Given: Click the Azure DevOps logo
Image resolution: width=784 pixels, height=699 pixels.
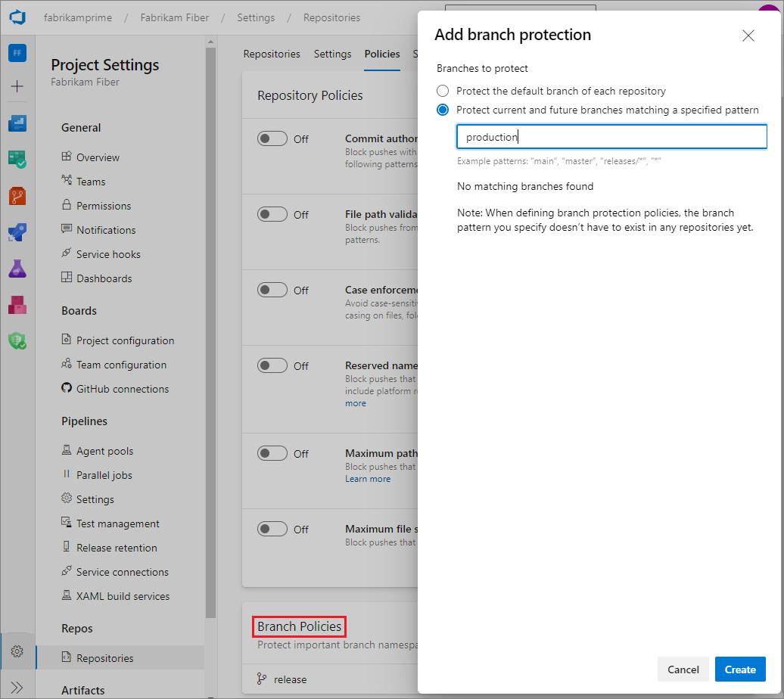Looking at the screenshot, I should click(x=17, y=17).
